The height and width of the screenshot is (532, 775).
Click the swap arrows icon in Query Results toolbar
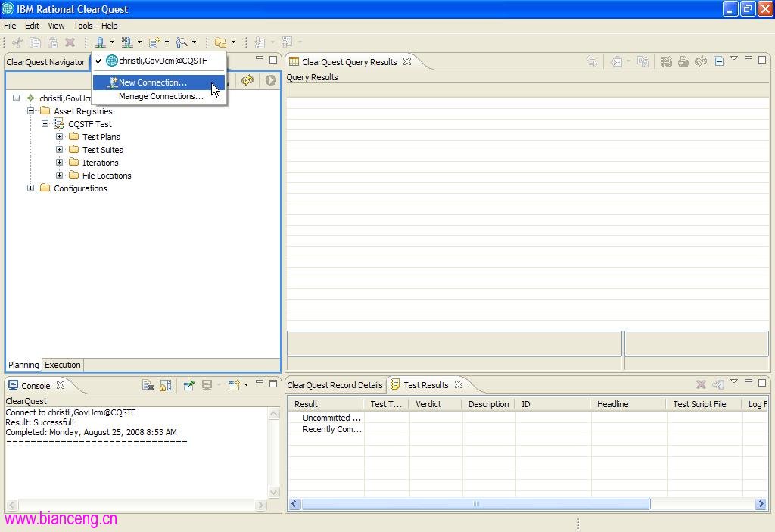(592, 61)
